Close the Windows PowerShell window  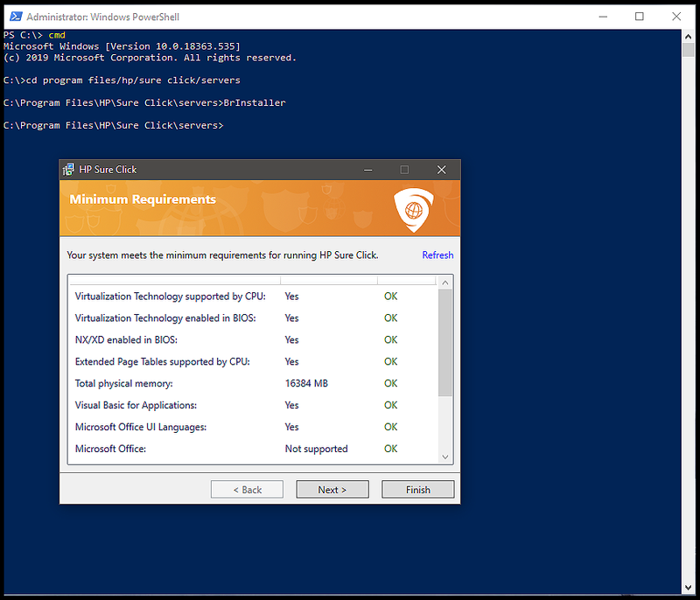coord(677,17)
